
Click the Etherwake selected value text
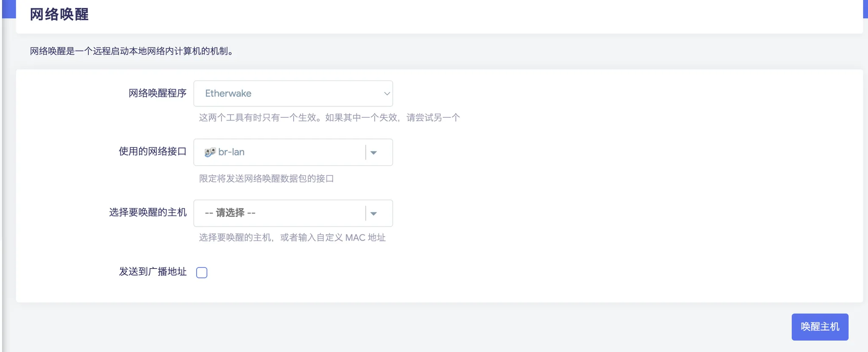tap(228, 94)
